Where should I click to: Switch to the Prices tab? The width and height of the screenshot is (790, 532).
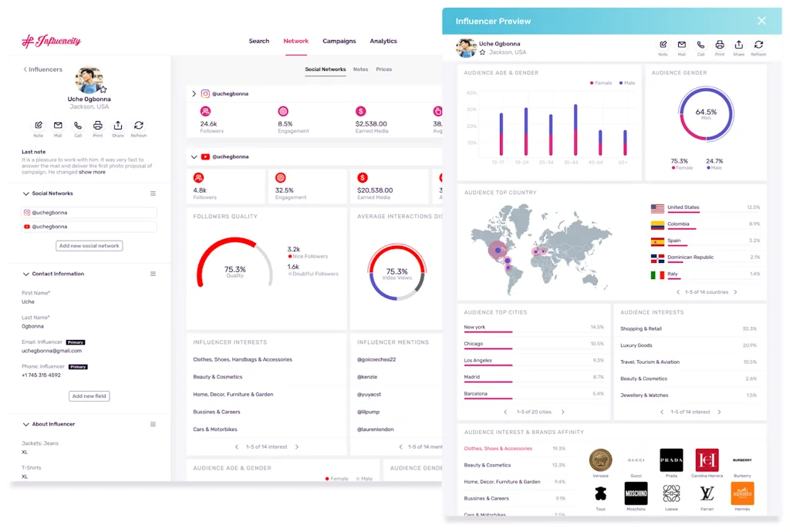[x=384, y=69]
